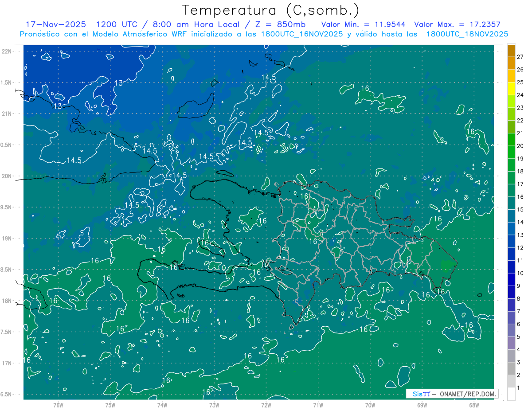Screen dimensions: 532x411
Task: Click the "1800UTC_18NOV2025" valid-until timestamp
Action: click(467, 34)
